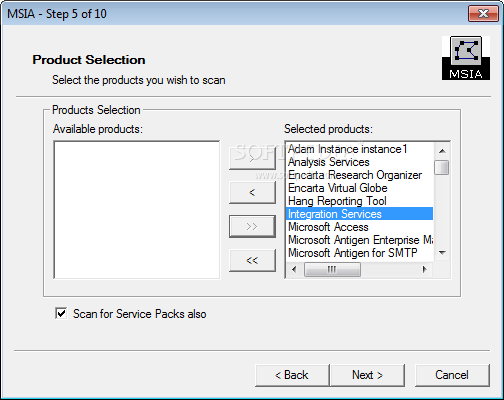
Task: Click the Cancel button
Action: tap(452, 375)
